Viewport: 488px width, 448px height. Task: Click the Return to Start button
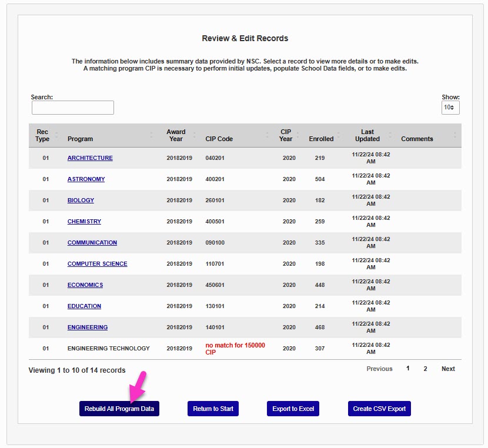(x=213, y=409)
